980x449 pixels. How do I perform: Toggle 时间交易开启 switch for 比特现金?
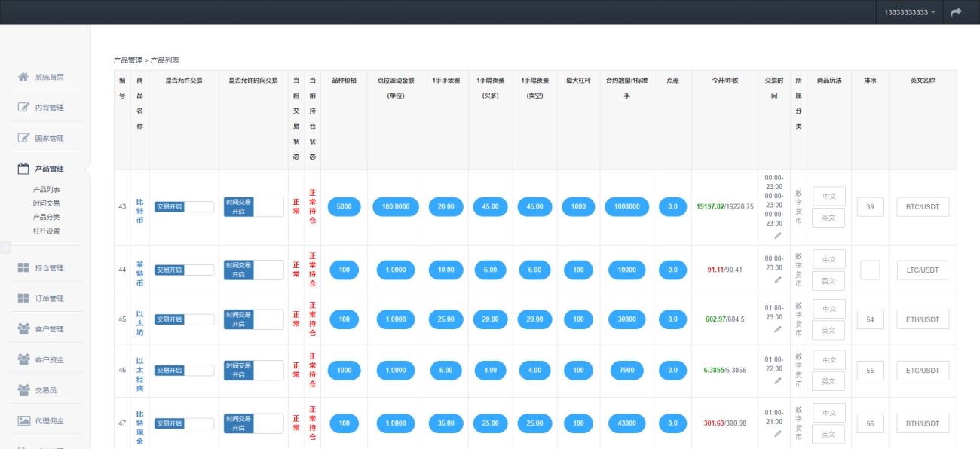tap(253, 423)
